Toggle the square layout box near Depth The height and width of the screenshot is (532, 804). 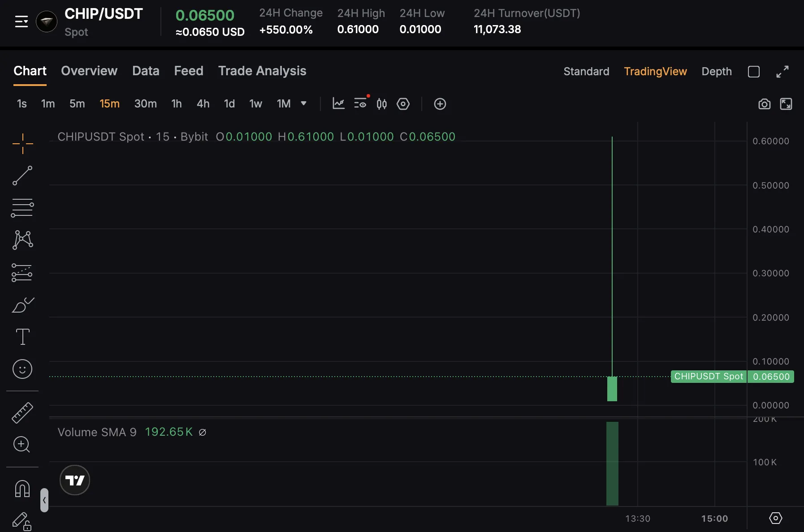point(754,72)
